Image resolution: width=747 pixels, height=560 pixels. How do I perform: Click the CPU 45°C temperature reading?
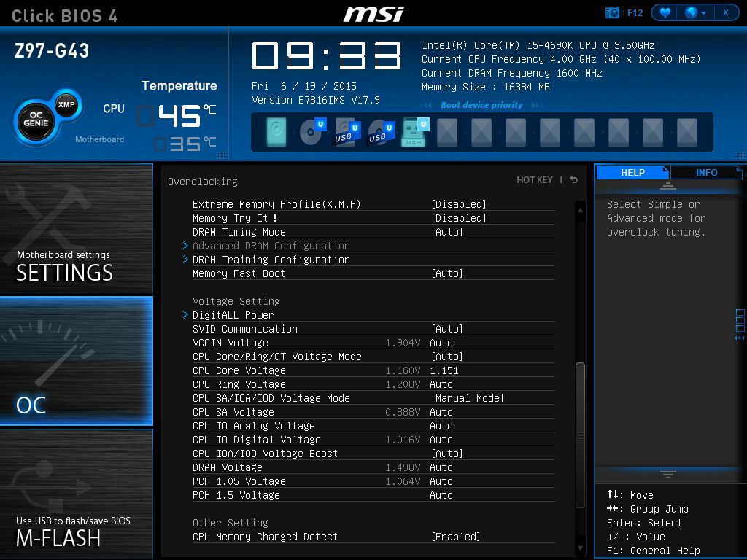177,115
